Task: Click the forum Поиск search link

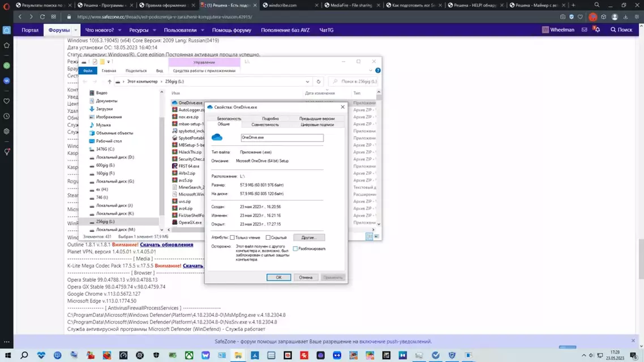Action: 621,29
